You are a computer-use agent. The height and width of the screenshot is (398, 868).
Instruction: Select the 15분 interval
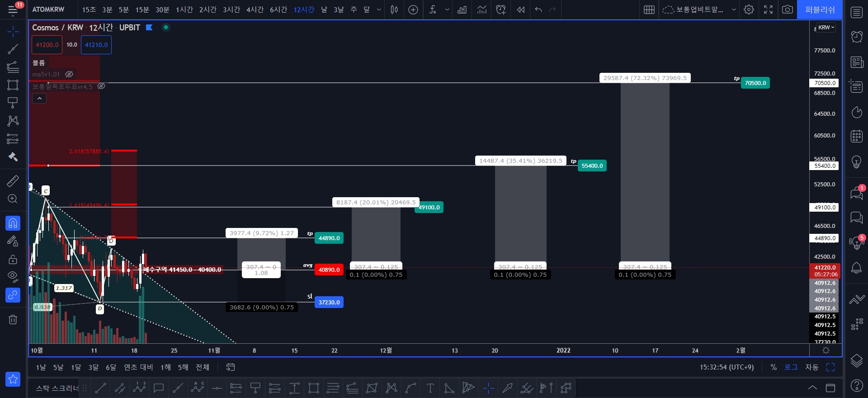[x=142, y=9]
